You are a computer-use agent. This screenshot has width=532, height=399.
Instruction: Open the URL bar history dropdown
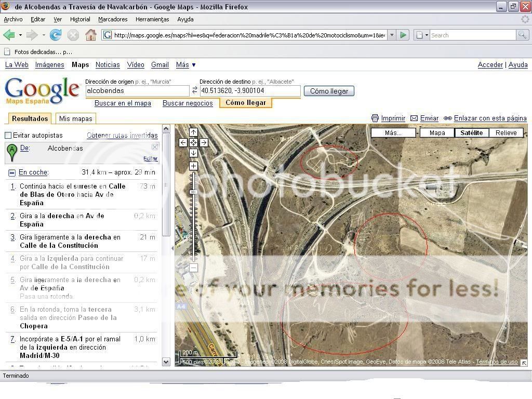pos(392,35)
